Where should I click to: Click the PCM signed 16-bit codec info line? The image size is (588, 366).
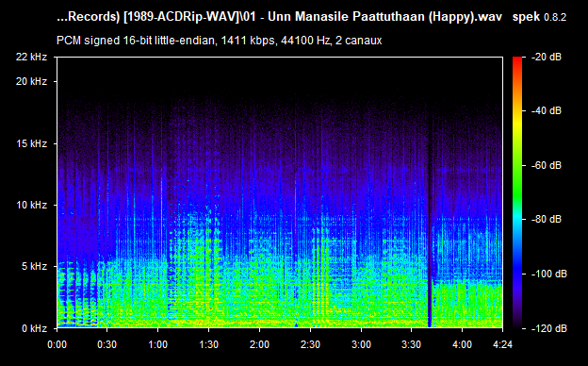[219, 41]
